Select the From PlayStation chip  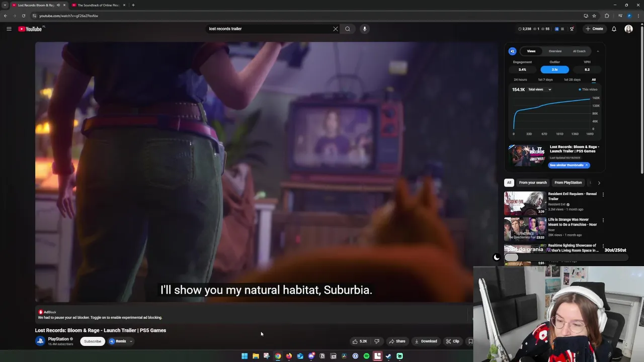(x=568, y=183)
